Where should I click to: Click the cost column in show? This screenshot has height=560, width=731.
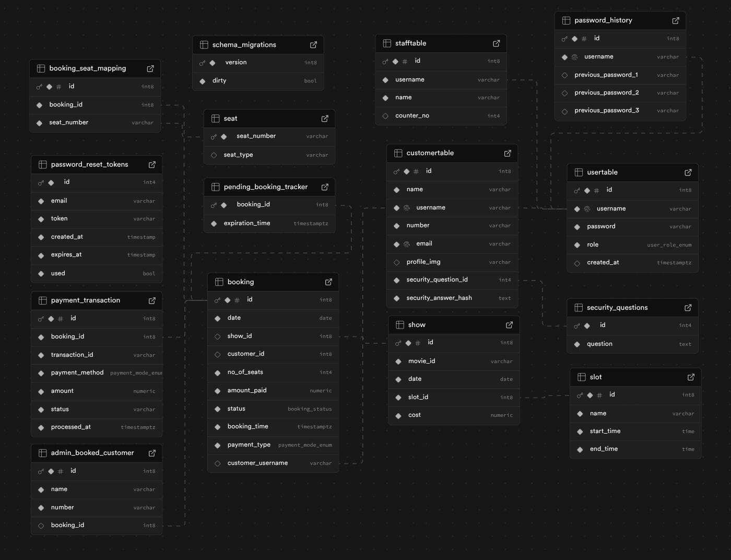click(x=454, y=415)
